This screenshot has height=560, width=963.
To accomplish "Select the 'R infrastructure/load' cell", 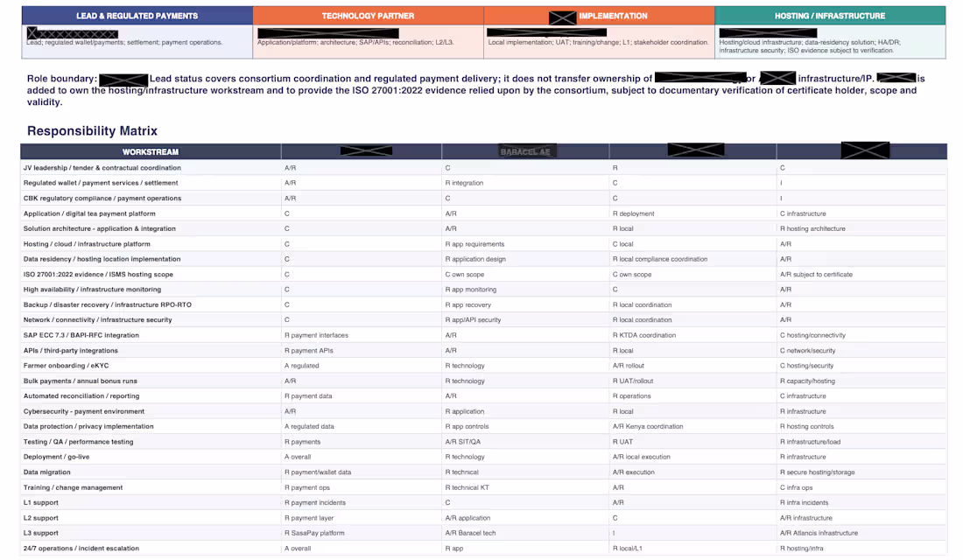I will tap(810, 442).
